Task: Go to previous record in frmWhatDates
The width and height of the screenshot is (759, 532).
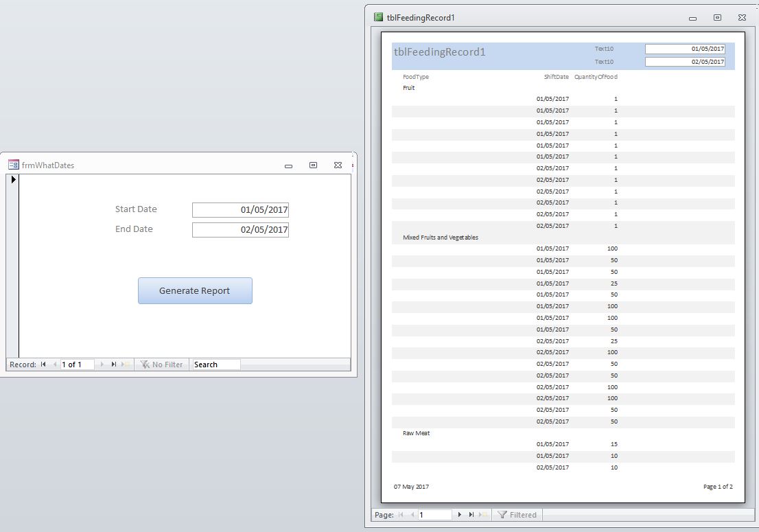Action: pos(55,365)
